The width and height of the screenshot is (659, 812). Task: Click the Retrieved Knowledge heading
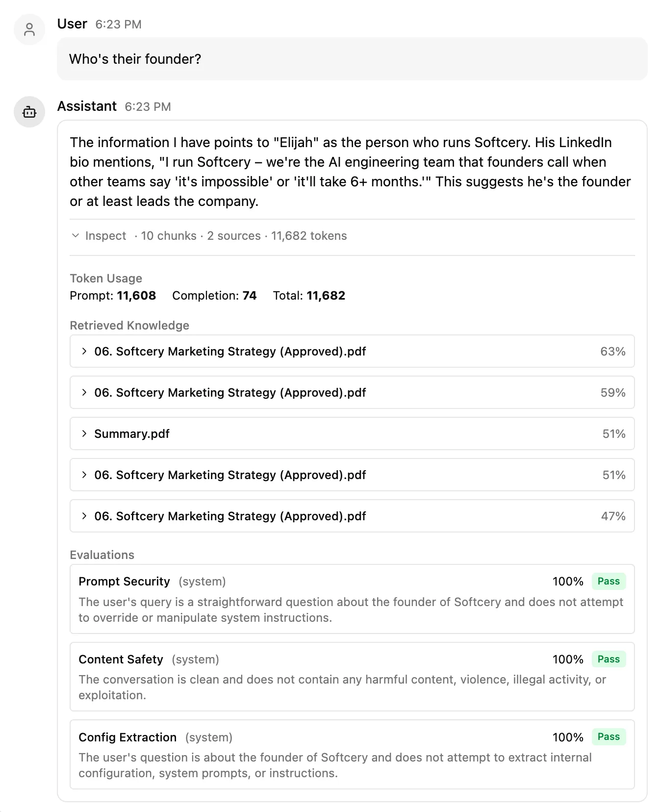[x=129, y=325]
